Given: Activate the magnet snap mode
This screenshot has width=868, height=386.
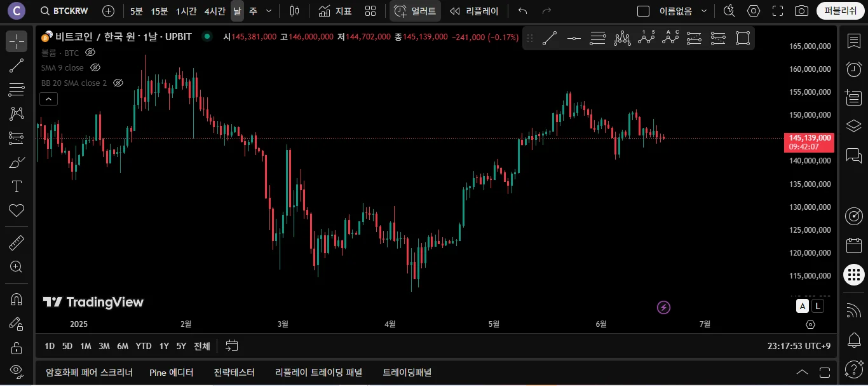Looking at the screenshot, I should point(17,299).
